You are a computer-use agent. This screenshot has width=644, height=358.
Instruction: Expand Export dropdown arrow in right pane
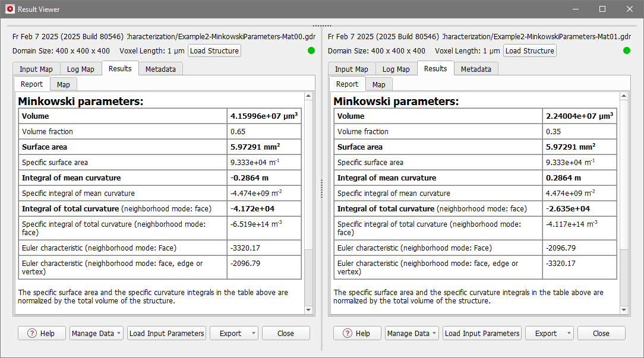[569, 334]
